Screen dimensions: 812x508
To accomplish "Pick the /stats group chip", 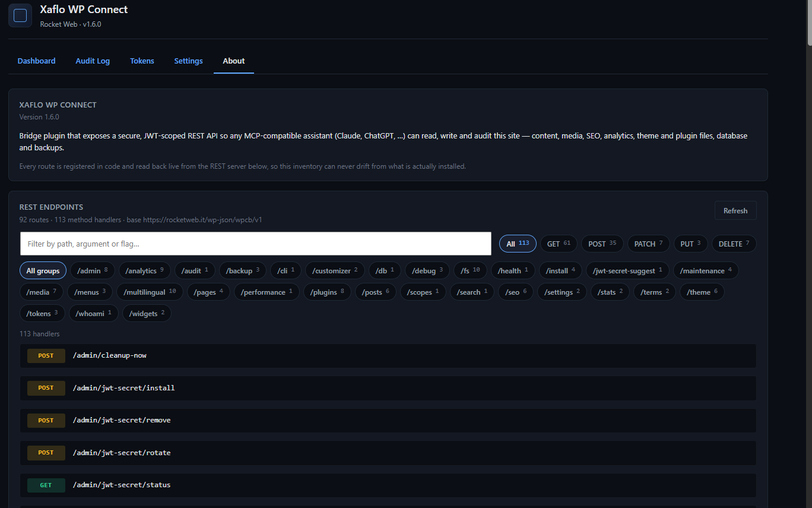I will click(610, 292).
